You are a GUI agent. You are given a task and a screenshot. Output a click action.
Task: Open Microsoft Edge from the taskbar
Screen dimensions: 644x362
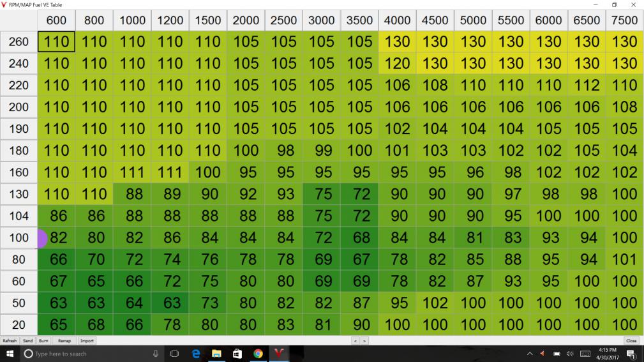tap(197, 353)
